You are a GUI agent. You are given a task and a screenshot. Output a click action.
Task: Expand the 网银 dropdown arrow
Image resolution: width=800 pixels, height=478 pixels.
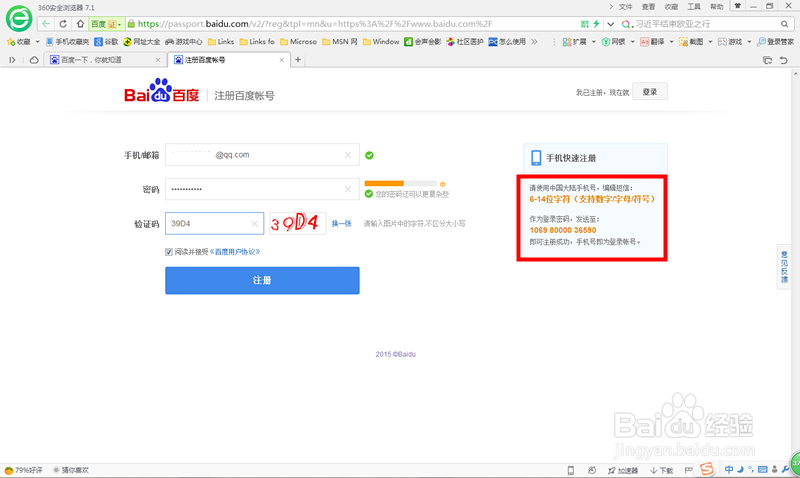pyautogui.click(x=632, y=42)
